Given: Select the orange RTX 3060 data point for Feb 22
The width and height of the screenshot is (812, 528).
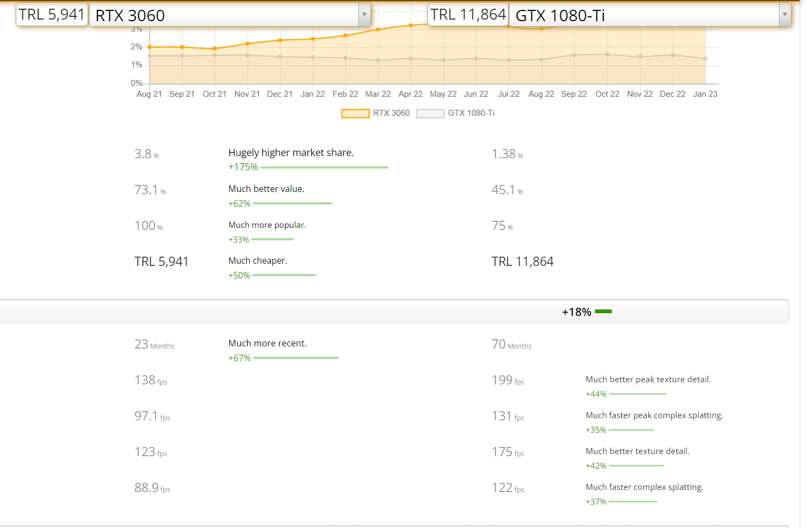Looking at the screenshot, I should (x=345, y=36).
